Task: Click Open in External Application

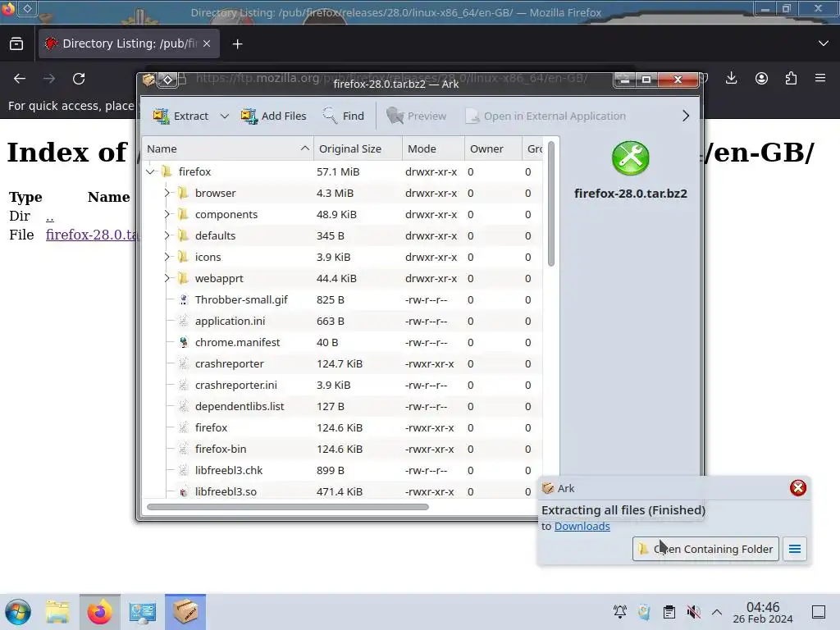Action: click(546, 116)
